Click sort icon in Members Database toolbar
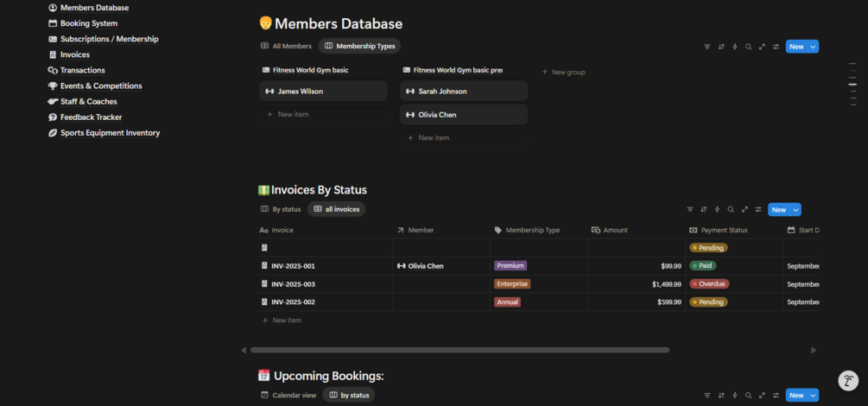Image resolution: width=868 pixels, height=406 pixels. pos(721,47)
